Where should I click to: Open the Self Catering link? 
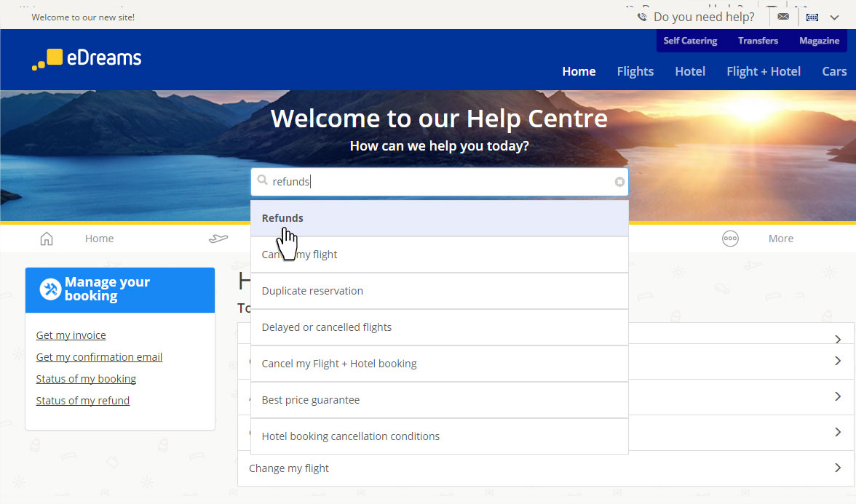(x=690, y=41)
